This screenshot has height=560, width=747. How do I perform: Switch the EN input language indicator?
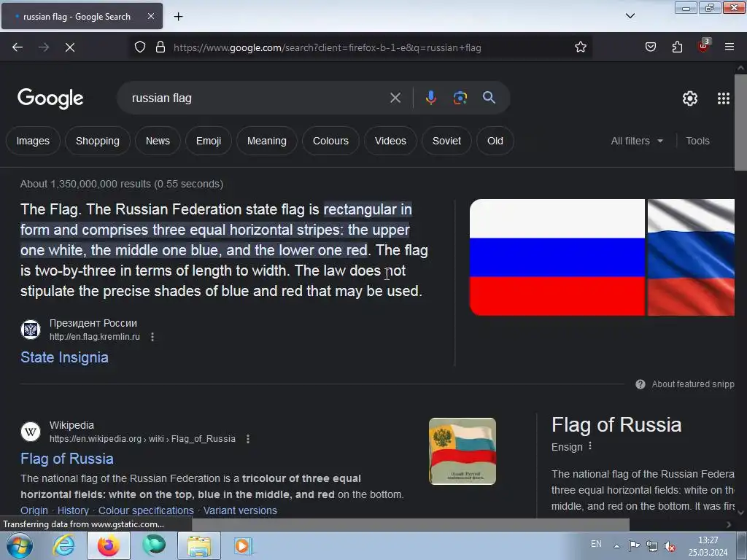[x=596, y=544]
